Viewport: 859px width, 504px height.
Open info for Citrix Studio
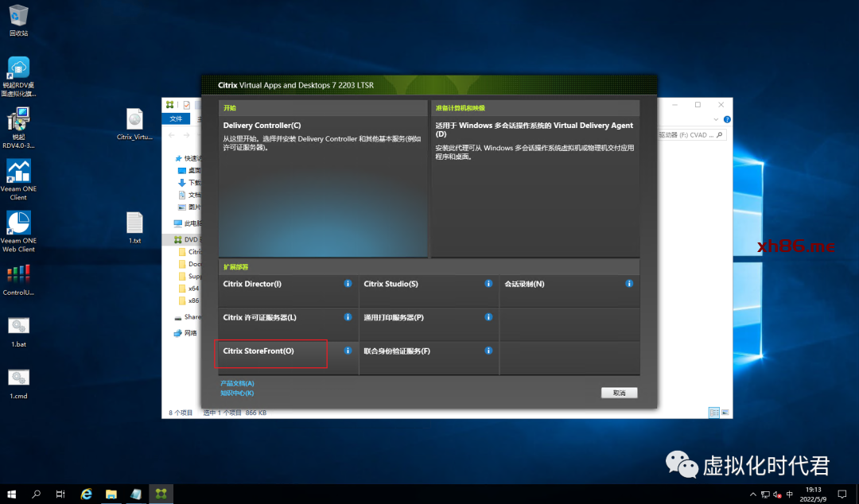click(488, 283)
